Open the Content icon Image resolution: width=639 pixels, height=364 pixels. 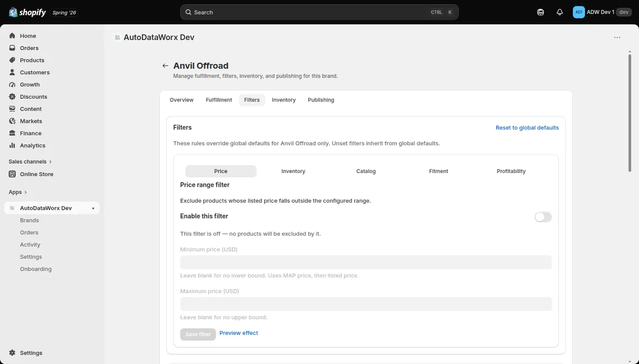pyautogui.click(x=12, y=109)
